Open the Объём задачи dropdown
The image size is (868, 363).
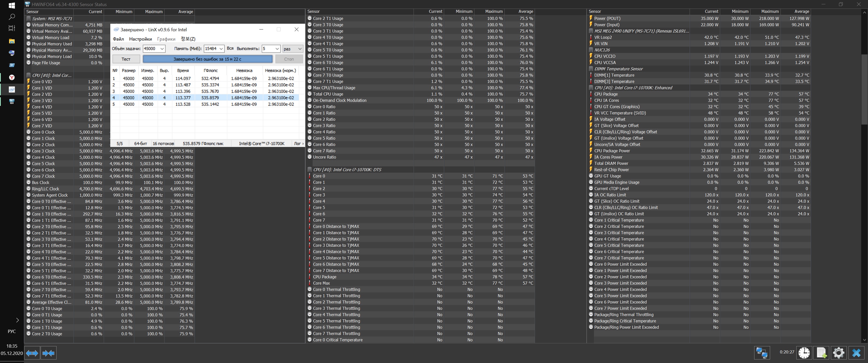coord(162,49)
